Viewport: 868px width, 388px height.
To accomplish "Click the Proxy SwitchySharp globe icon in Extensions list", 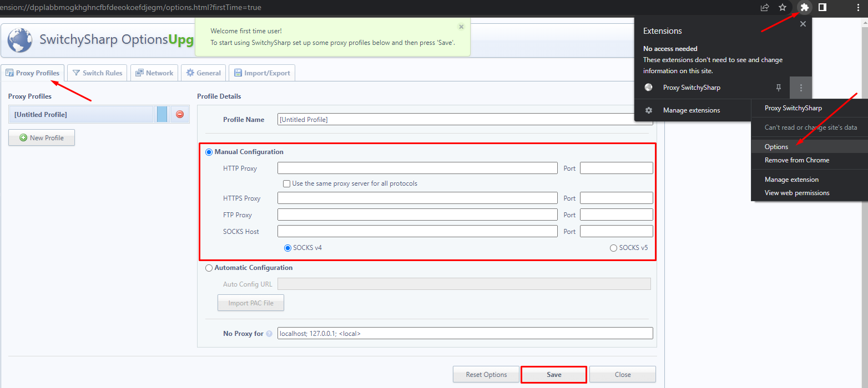I will [x=648, y=88].
